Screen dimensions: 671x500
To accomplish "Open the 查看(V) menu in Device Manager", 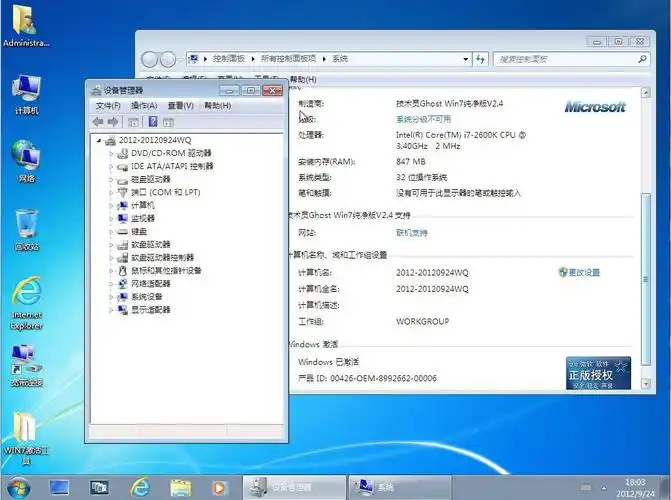I will click(180, 105).
